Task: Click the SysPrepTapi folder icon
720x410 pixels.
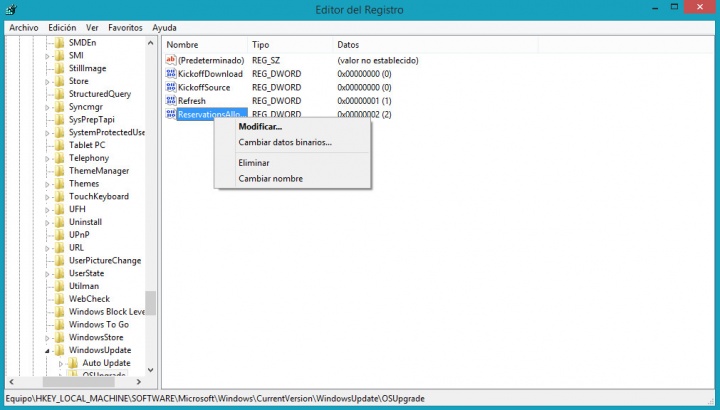Action: tap(60, 120)
